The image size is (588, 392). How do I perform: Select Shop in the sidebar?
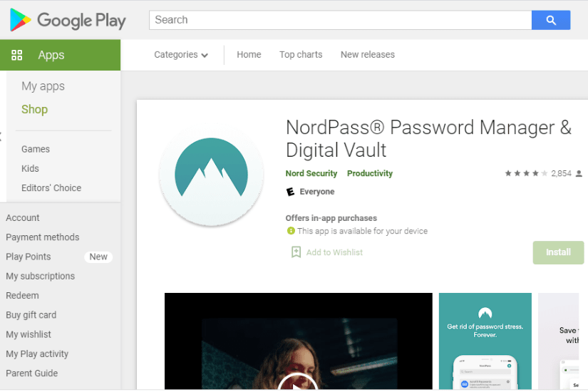[34, 109]
